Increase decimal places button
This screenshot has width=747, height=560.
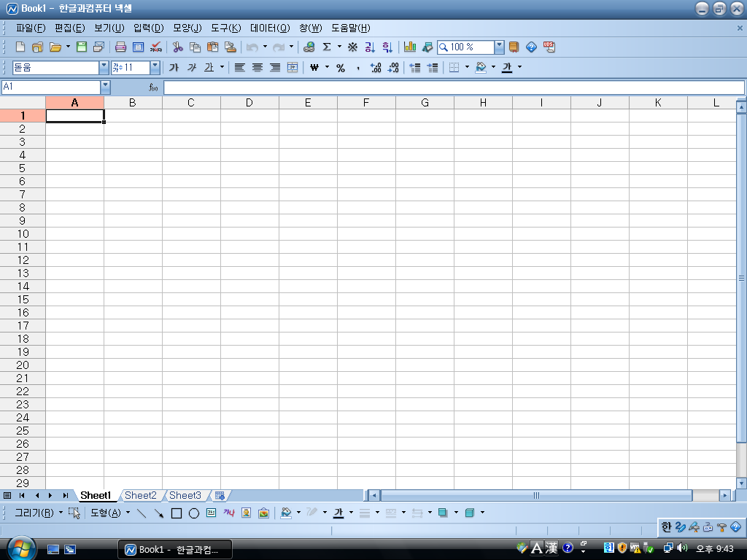[x=376, y=68]
